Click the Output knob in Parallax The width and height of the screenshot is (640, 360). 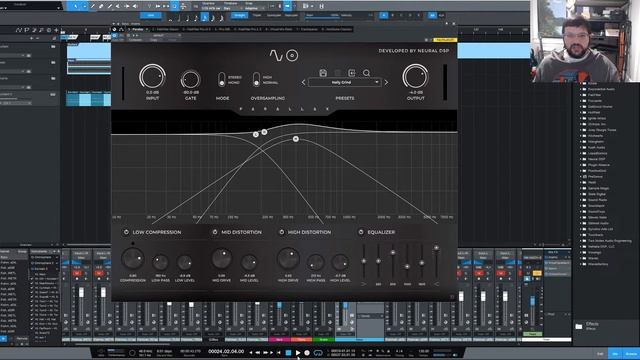[x=415, y=76]
